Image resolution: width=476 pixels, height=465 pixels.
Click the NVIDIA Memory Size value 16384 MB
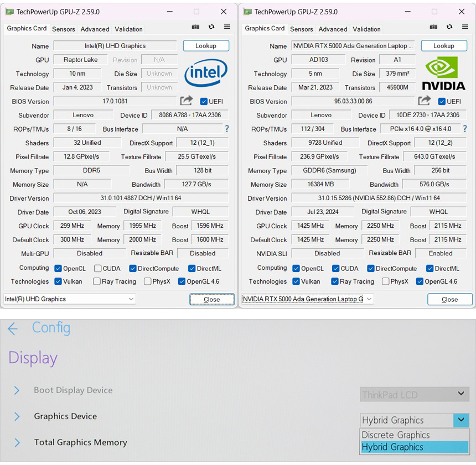point(320,184)
